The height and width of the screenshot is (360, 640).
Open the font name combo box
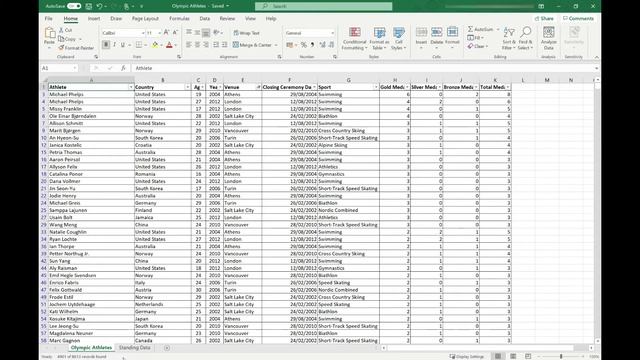point(123,33)
